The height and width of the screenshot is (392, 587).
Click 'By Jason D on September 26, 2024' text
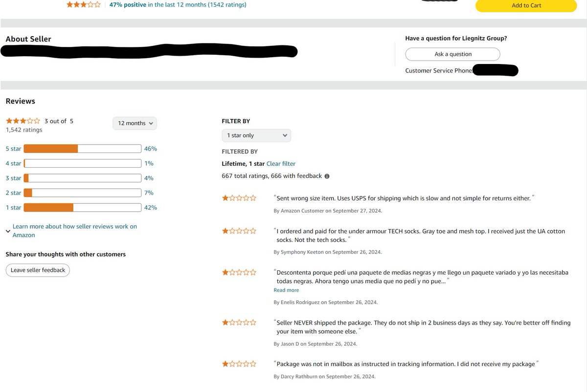pyautogui.click(x=316, y=344)
